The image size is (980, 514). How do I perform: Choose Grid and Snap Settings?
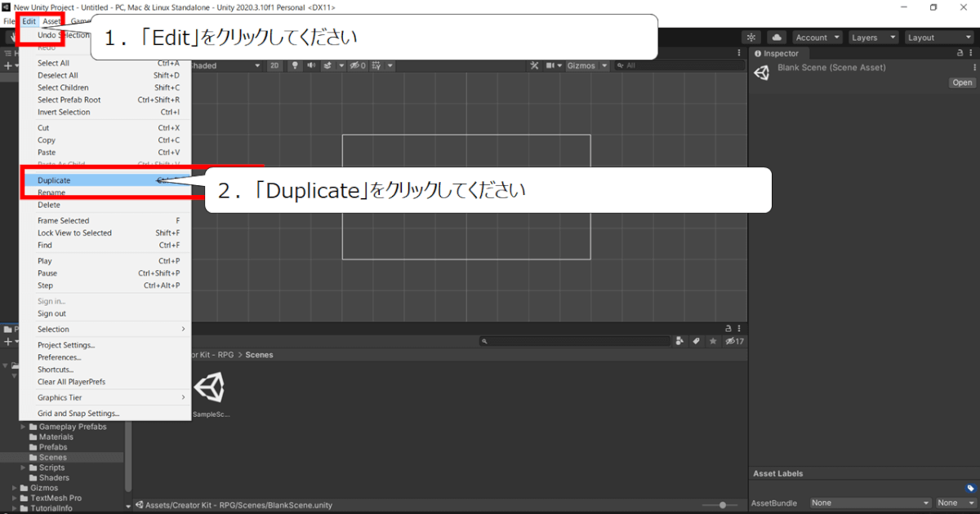(x=104, y=414)
